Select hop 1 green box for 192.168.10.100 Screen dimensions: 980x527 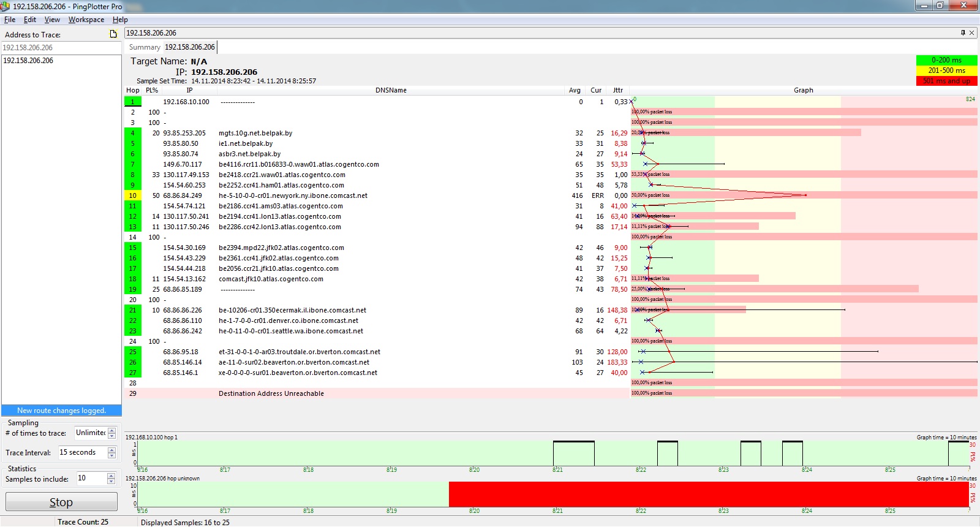pos(132,102)
